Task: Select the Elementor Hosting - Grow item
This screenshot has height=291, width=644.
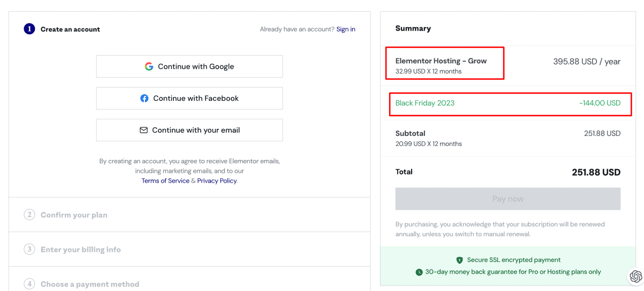Action: (x=441, y=61)
